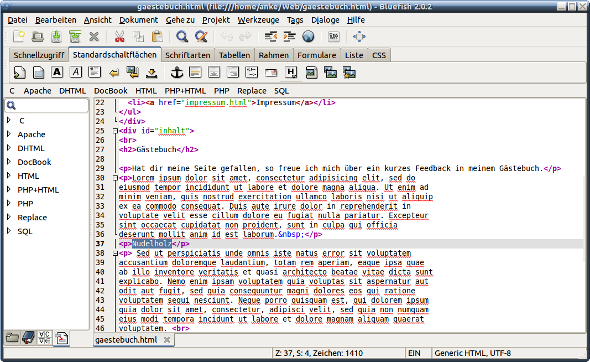Open Find and Replace magnifier-pencil icon
Image resolution: width=590 pixels, height=362 pixels.
tap(201, 37)
